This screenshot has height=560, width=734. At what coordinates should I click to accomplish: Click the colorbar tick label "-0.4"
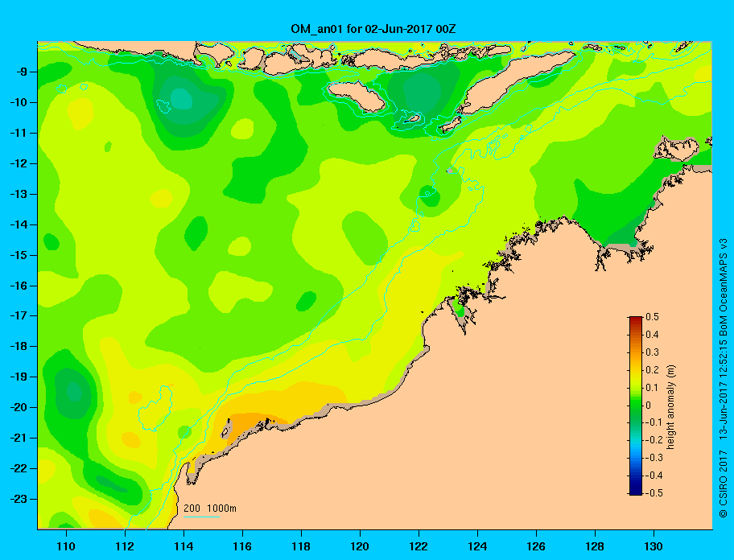coord(654,476)
